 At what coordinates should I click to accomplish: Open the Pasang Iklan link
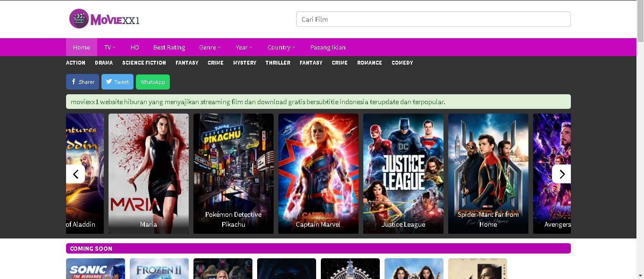tap(328, 47)
